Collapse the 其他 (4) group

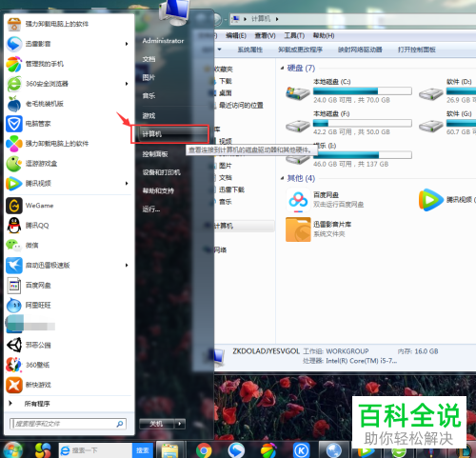coord(282,178)
